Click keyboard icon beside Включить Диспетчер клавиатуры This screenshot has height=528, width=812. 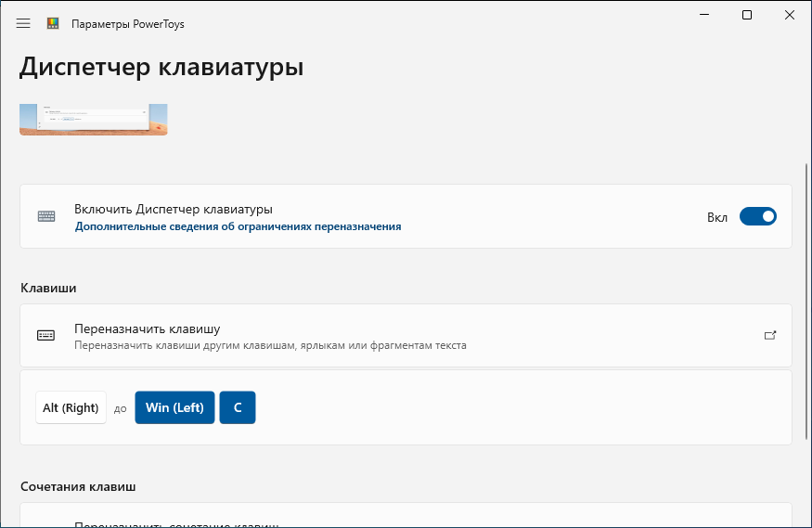pos(46,216)
